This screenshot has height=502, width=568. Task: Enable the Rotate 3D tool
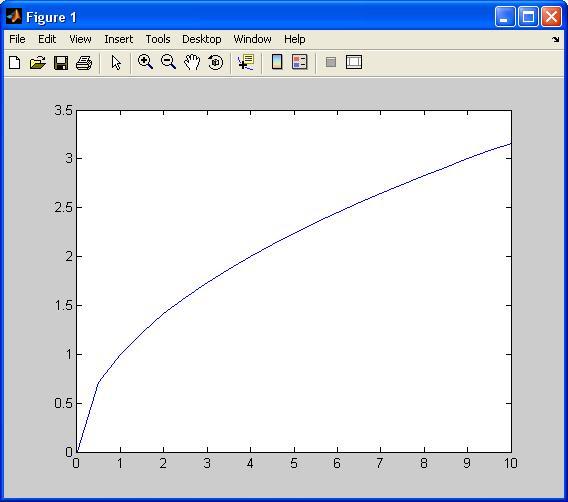(216, 62)
